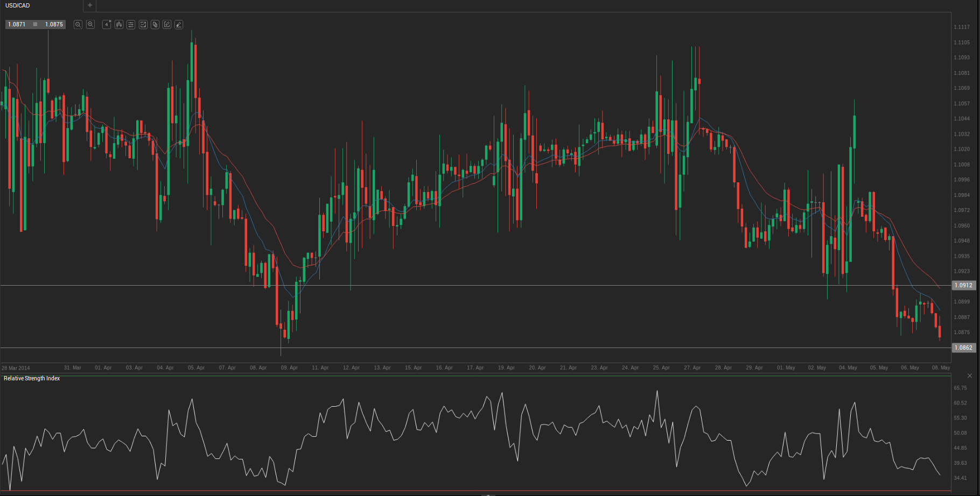Image resolution: width=980 pixels, height=496 pixels.
Task: Select the underlined pencil drawing tool
Action: point(179,25)
